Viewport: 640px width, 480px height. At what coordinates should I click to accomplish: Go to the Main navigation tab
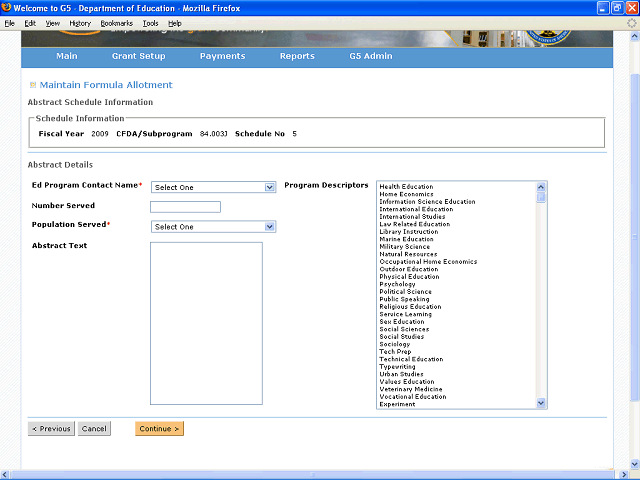67,56
